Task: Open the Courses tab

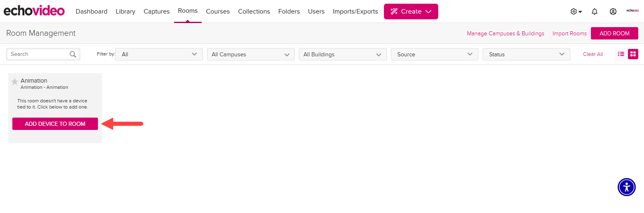Action: coord(218,12)
